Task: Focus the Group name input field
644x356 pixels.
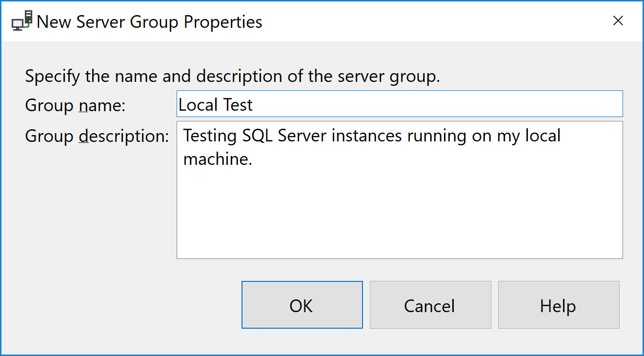Action: pos(399,104)
